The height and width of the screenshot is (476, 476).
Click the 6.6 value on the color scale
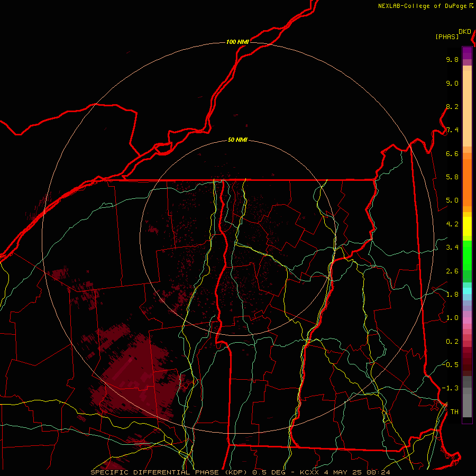(x=452, y=153)
